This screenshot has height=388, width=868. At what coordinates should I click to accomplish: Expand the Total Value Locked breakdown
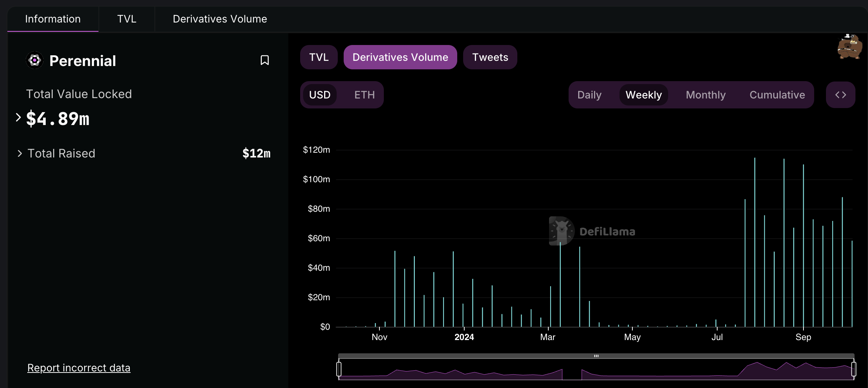(x=18, y=117)
